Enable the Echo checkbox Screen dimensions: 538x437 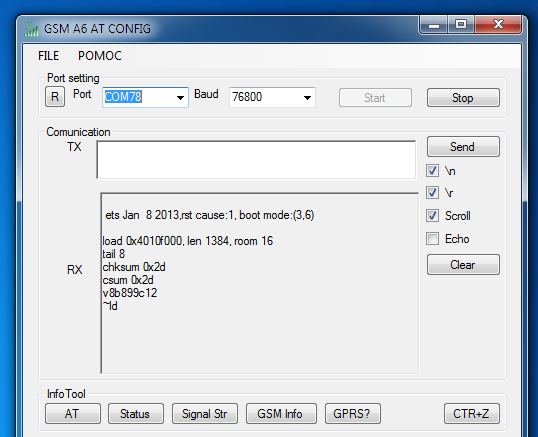click(432, 238)
